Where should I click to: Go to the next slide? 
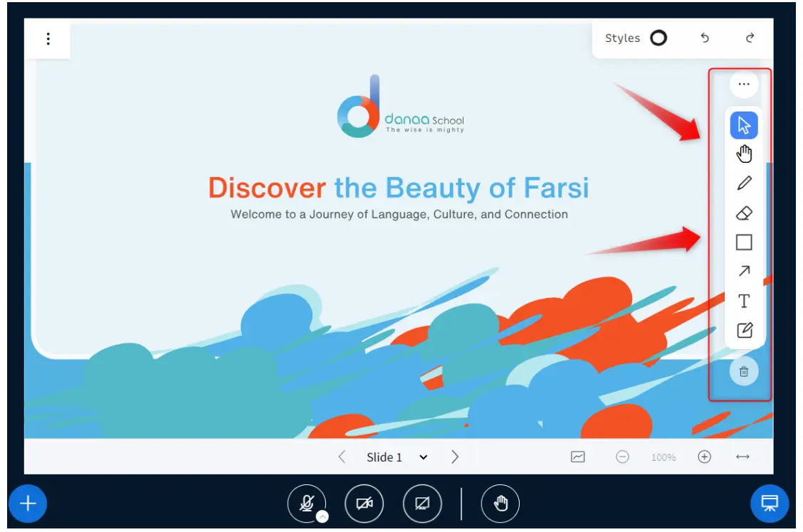click(x=455, y=457)
